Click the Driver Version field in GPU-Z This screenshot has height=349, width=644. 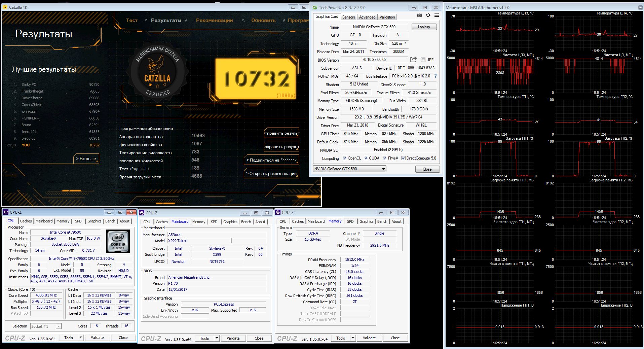coord(388,117)
